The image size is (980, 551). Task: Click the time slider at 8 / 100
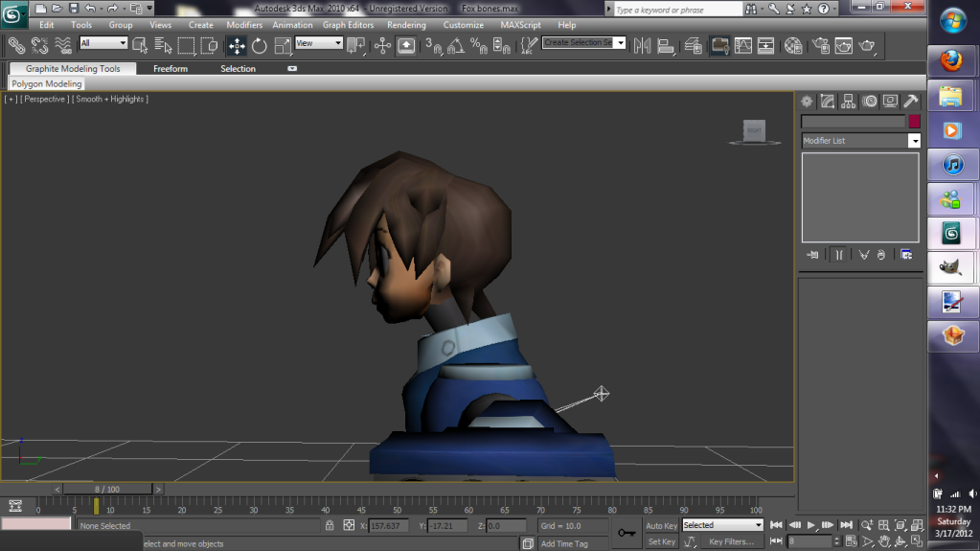(x=107, y=489)
